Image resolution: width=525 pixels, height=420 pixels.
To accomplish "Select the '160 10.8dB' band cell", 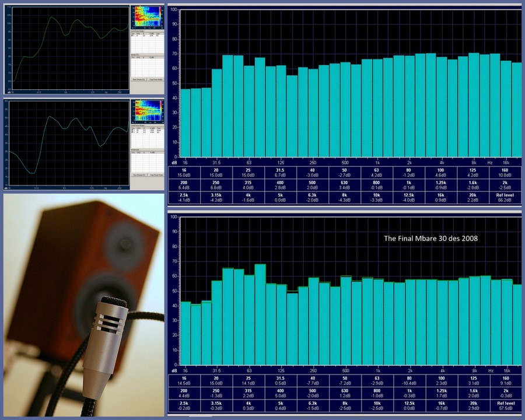I will tap(505, 173).
